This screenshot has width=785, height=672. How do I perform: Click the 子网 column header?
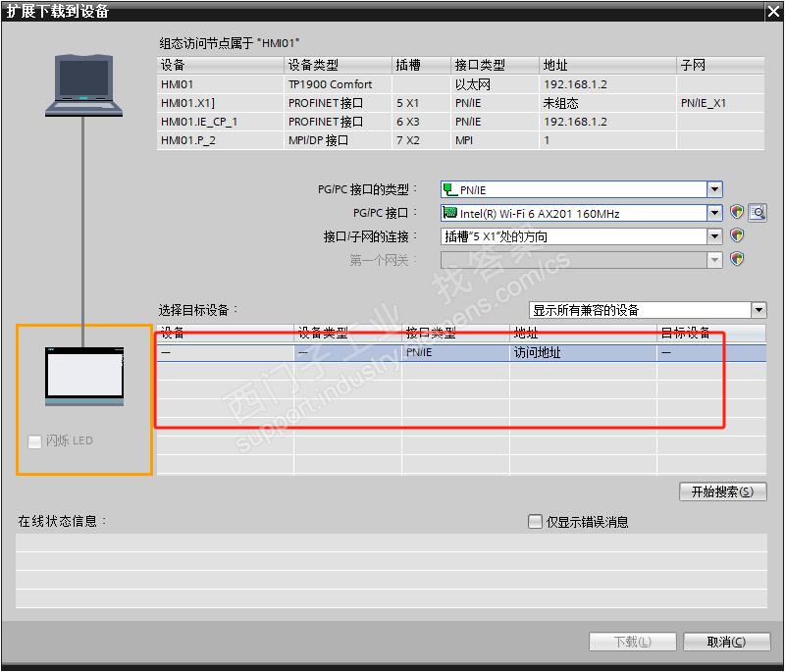click(720, 65)
